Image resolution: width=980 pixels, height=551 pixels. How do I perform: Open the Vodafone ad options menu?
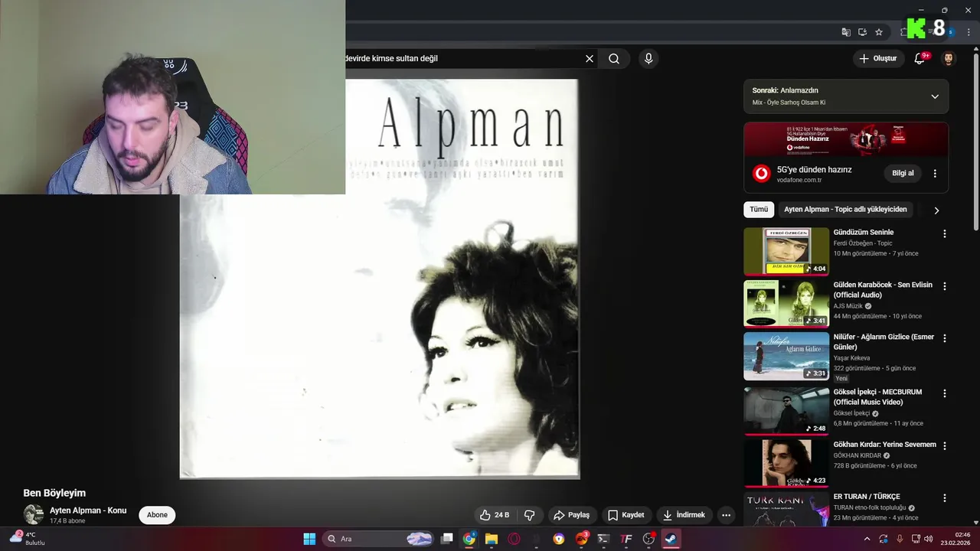pyautogui.click(x=935, y=174)
